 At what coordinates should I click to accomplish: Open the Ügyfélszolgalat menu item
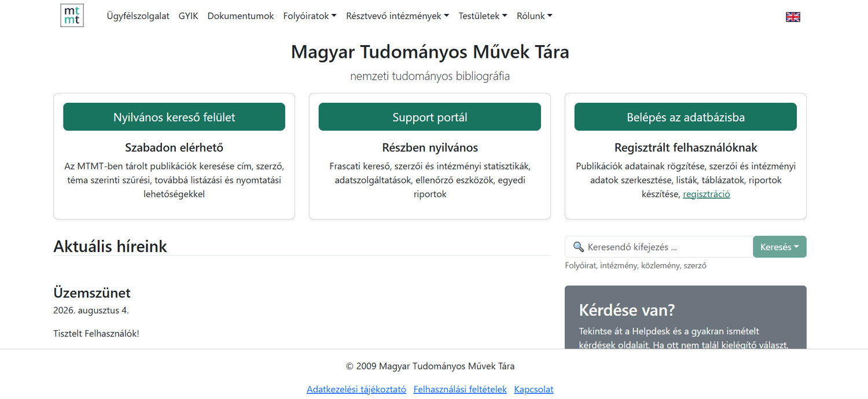[138, 16]
